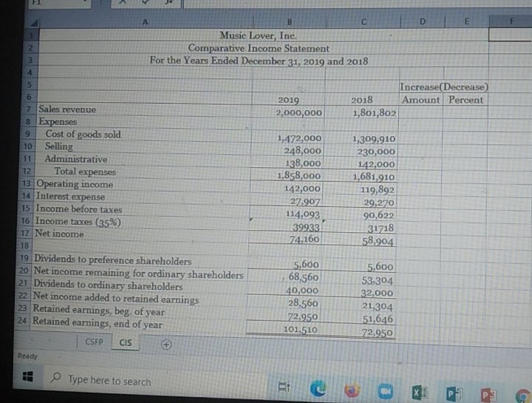Select the 1,309,910 cell
The width and height of the screenshot is (532, 403).
374,139
